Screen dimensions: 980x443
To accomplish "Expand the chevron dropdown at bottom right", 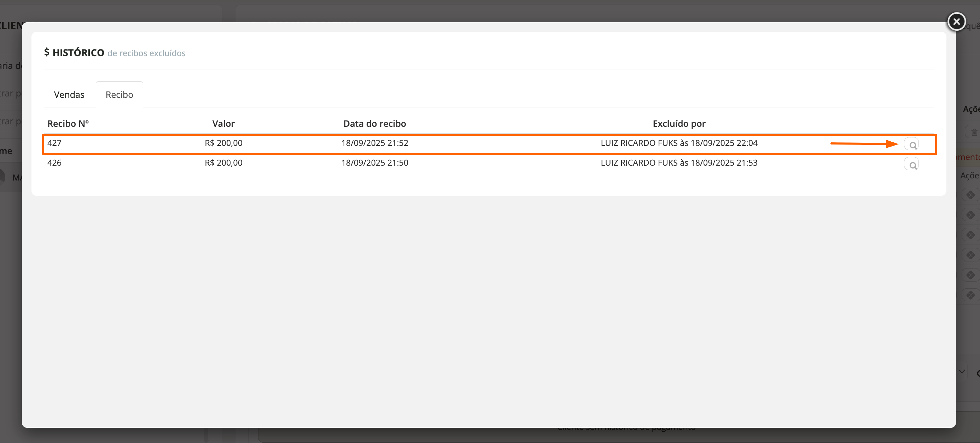I will click(x=962, y=372).
